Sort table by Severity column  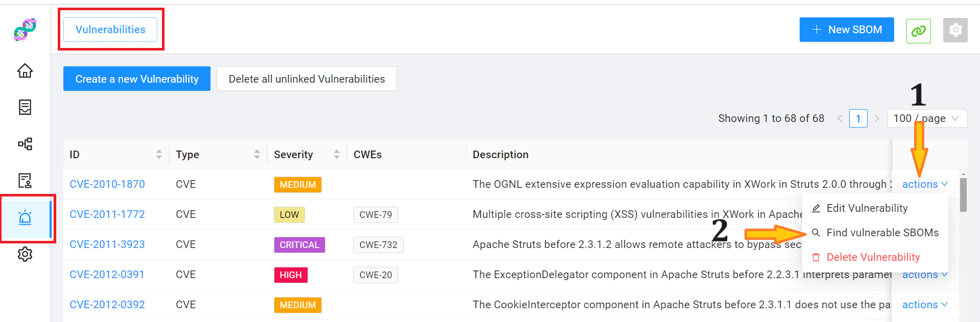pyautogui.click(x=337, y=154)
